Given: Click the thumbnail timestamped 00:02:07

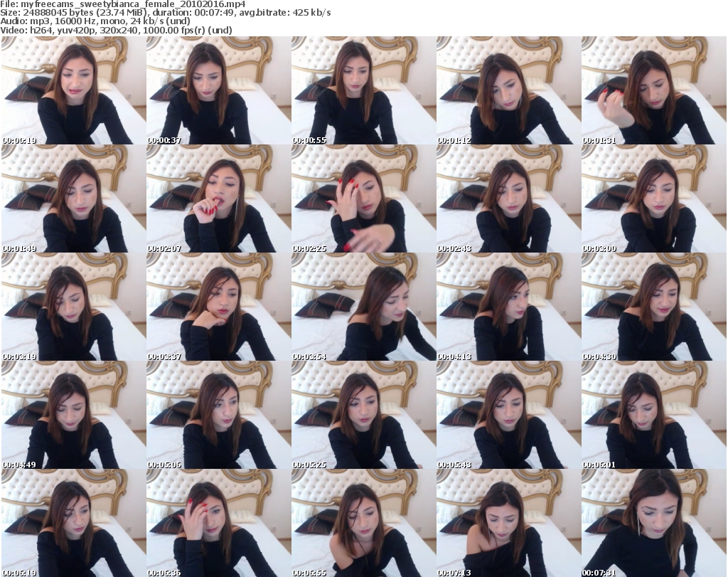Looking at the screenshot, I should click(218, 198).
